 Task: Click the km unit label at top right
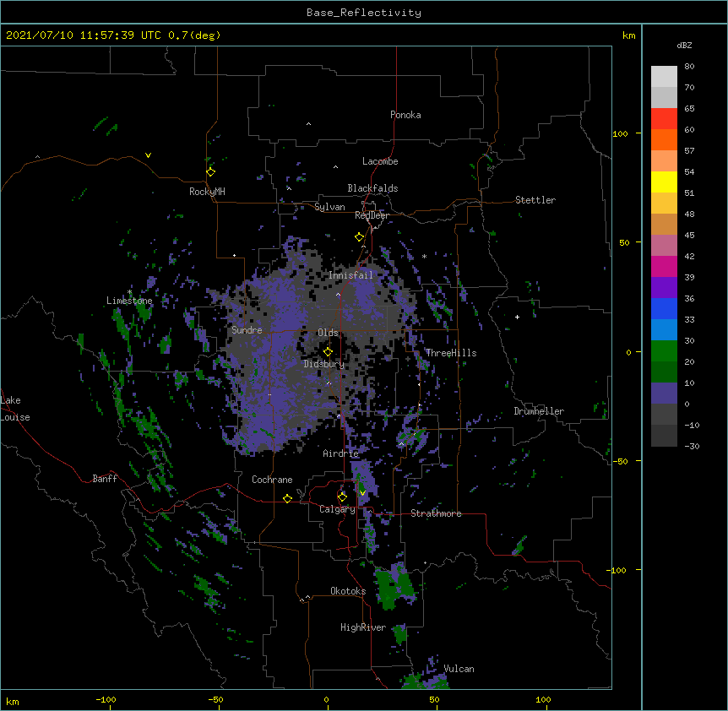628,35
